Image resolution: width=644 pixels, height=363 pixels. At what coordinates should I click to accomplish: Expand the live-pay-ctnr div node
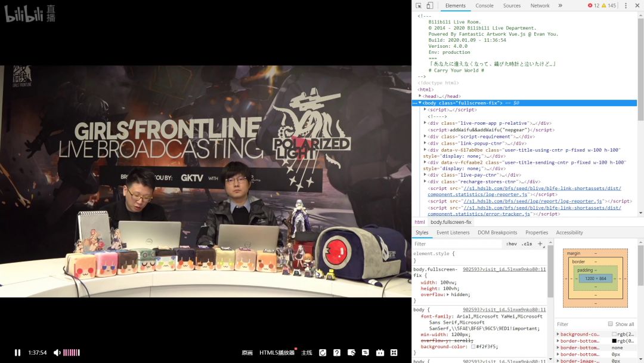pyautogui.click(x=425, y=175)
